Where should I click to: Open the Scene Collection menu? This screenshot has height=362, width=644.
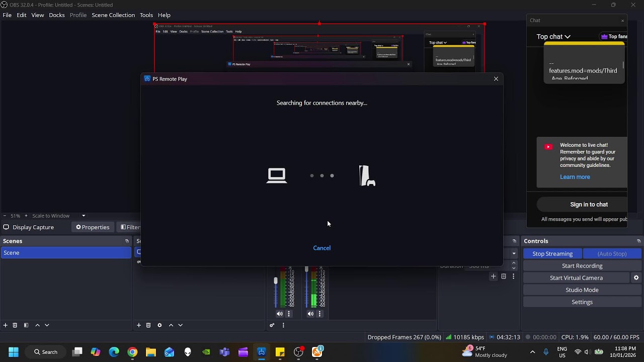[113, 15]
